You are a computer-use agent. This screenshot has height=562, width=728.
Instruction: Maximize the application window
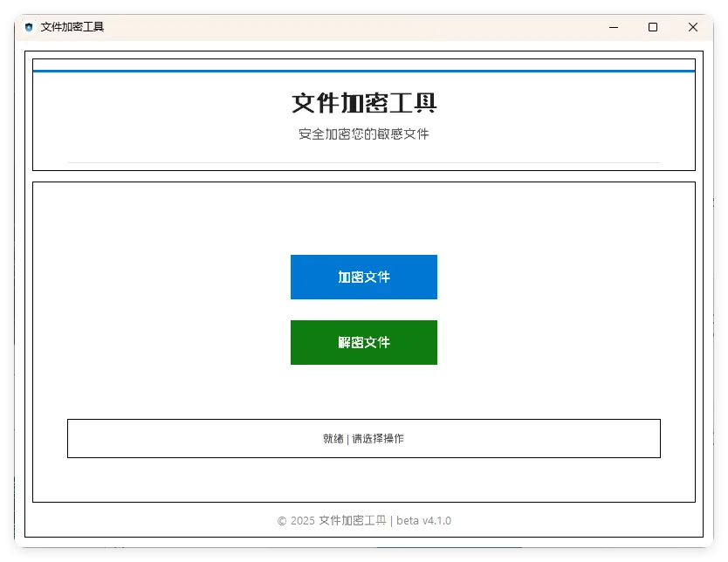coord(652,27)
